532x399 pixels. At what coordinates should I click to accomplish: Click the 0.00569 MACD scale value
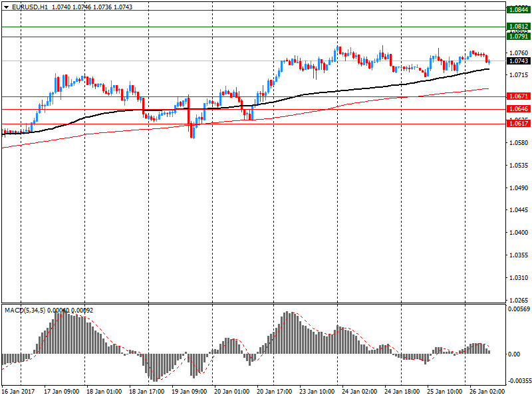[x=519, y=309]
